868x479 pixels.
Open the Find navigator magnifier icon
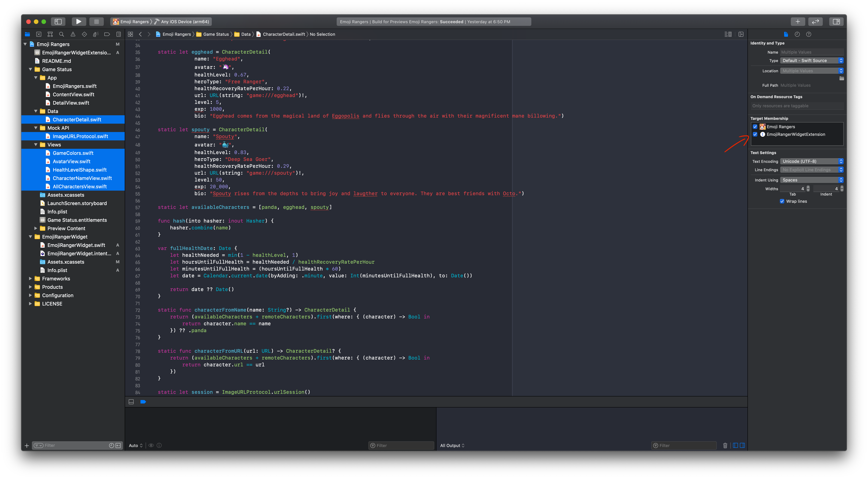click(61, 34)
